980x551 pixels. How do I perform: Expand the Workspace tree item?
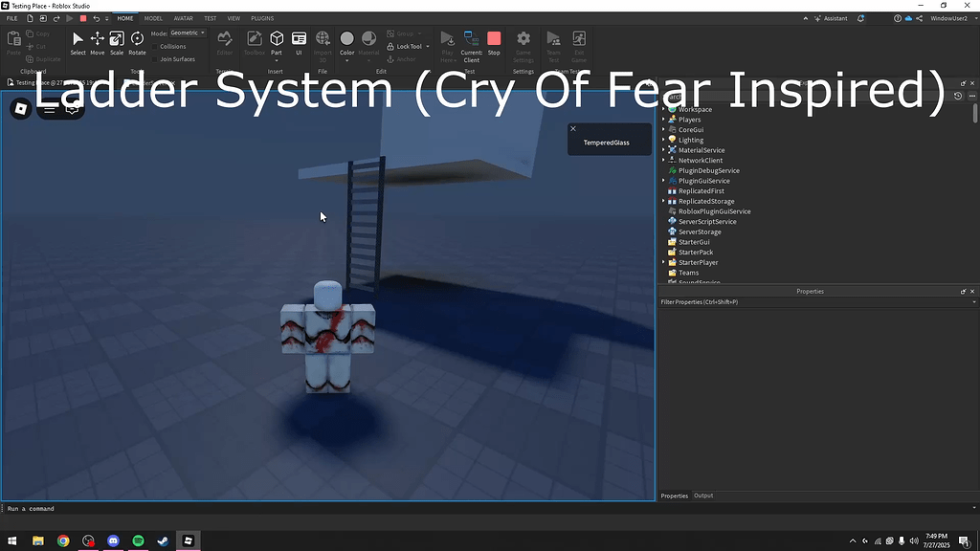(x=664, y=109)
